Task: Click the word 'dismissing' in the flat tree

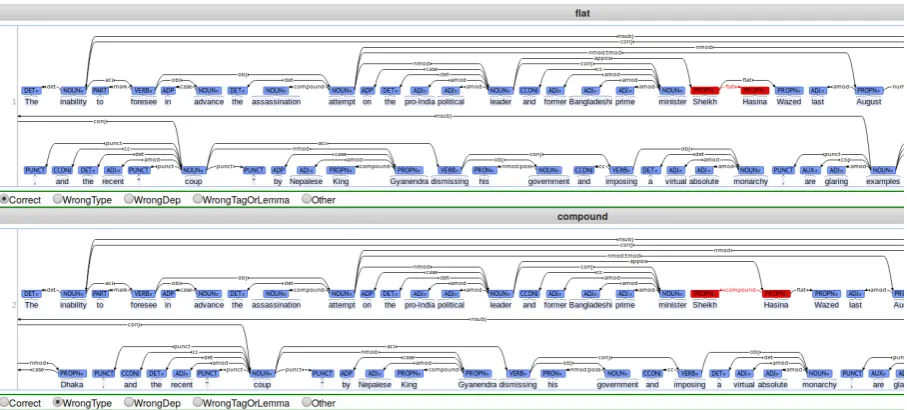Action: click(x=449, y=181)
